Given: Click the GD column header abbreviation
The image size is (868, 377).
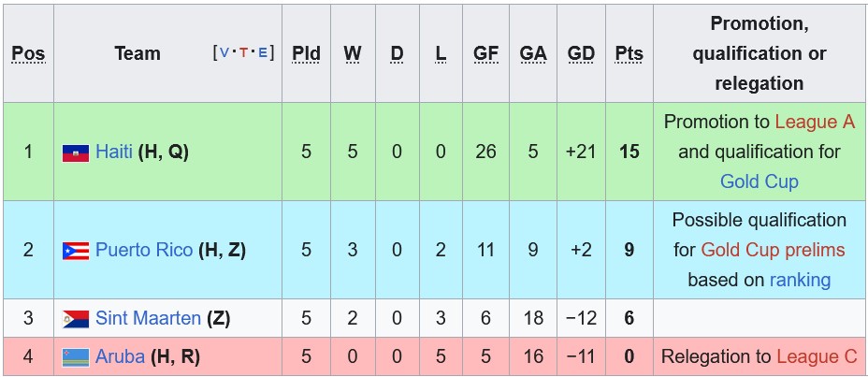Looking at the screenshot, I should pyautogui.click(x=581, y=53).
